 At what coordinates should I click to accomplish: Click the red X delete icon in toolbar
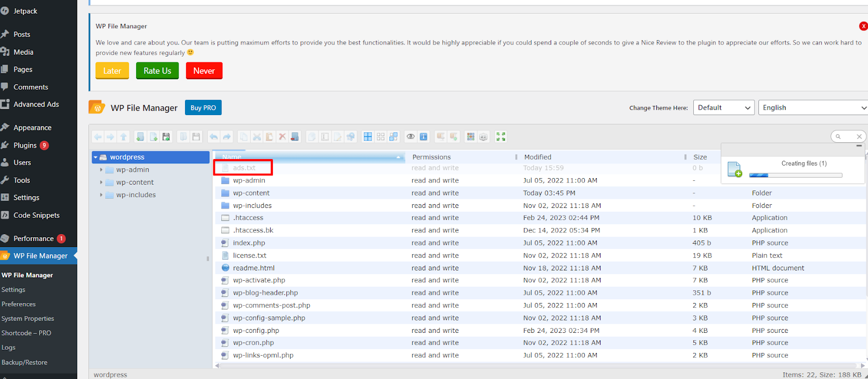click(282, 137)
